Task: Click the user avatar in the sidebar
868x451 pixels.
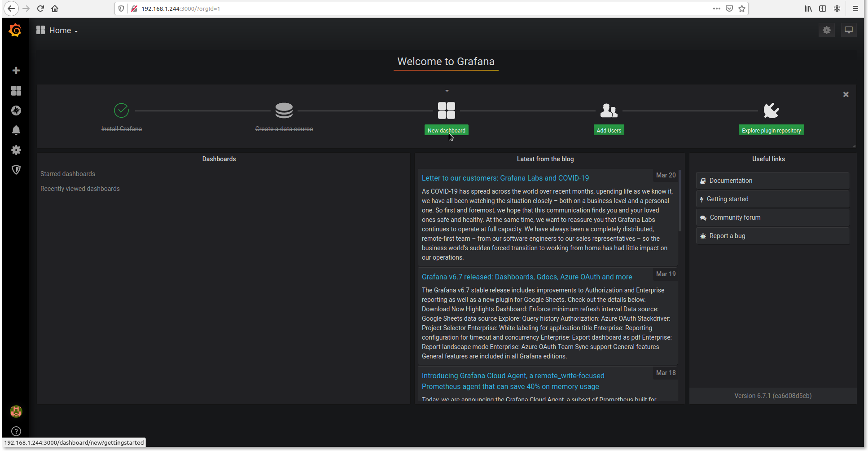Action: (16, 411)
